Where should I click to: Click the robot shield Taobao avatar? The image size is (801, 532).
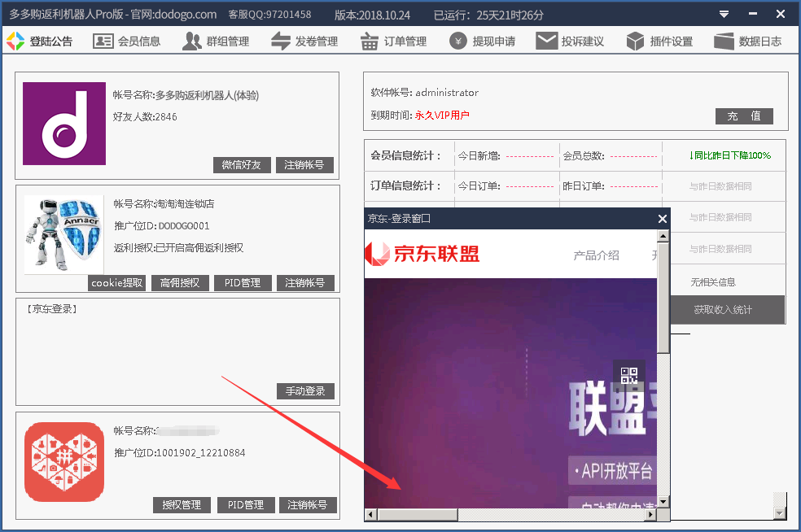coord(63,234)
